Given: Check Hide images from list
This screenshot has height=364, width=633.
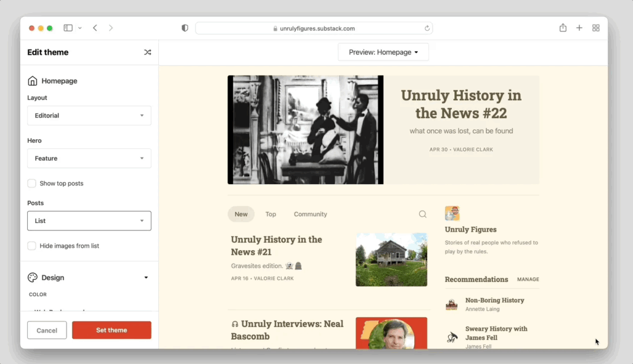Looking at the screenshot, I should 32,246.
